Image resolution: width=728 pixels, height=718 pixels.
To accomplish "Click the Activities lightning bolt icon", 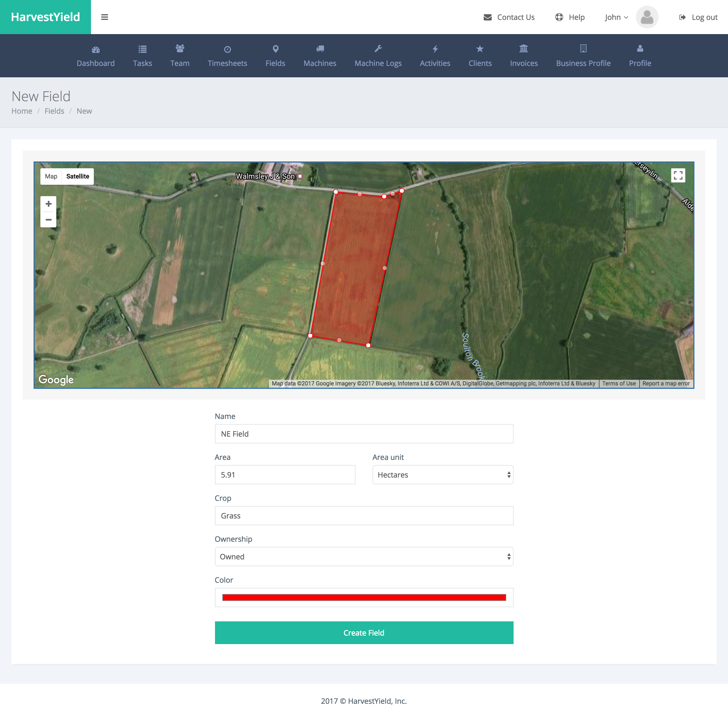I will pos(435,49).
